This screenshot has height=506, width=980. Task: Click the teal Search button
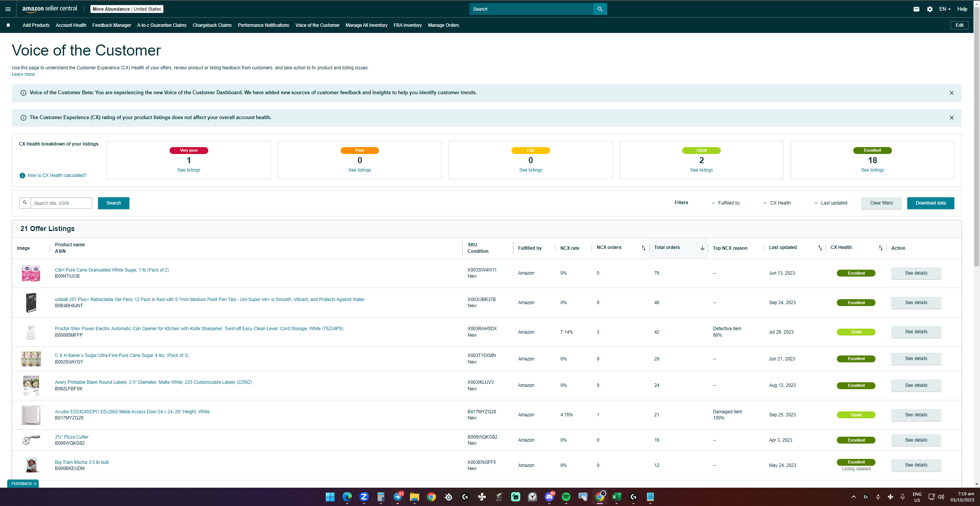(114, 203)
